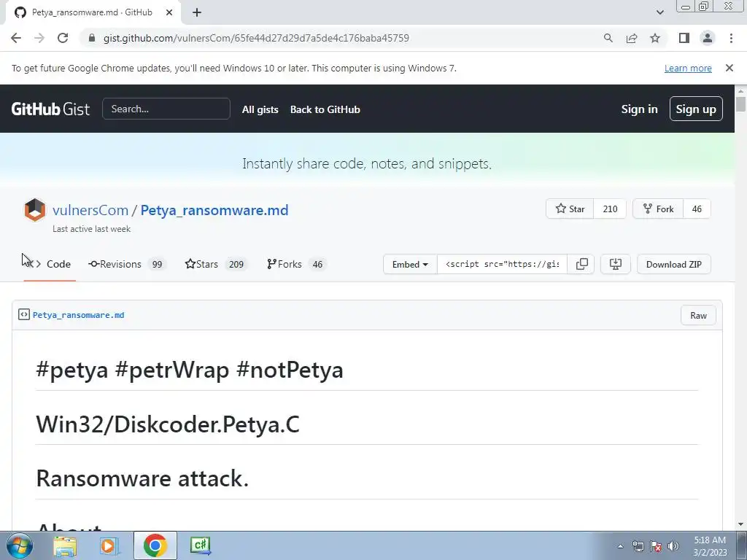Viewport: 747px width, 560px height.
Task: Dismiss the Chrome updates notification bar
Action: pyautogui.click(x=729, y=68)
